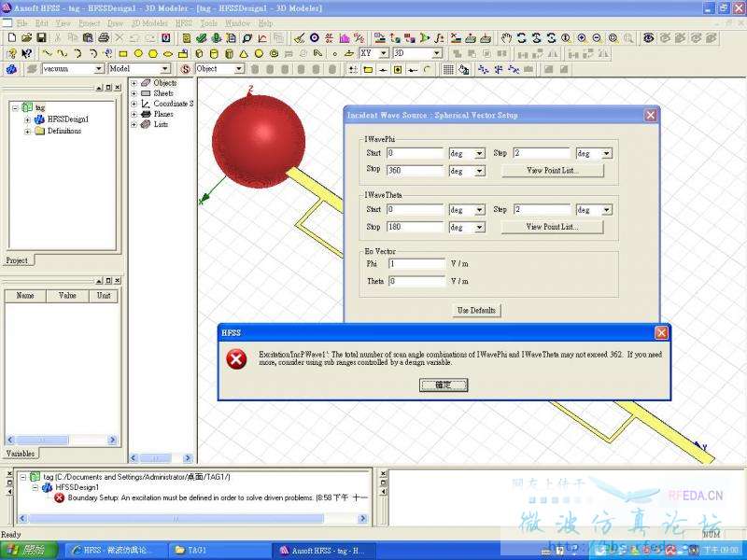Screen dimensions: 747x560
Task: Open the HFSS menu
Action: click(184, 22)
